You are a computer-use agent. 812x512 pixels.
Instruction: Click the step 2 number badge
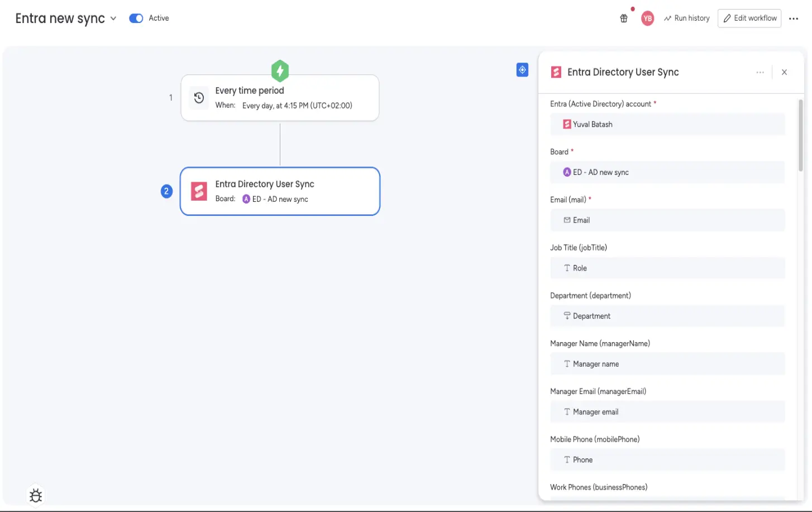(x=166, y=191)
